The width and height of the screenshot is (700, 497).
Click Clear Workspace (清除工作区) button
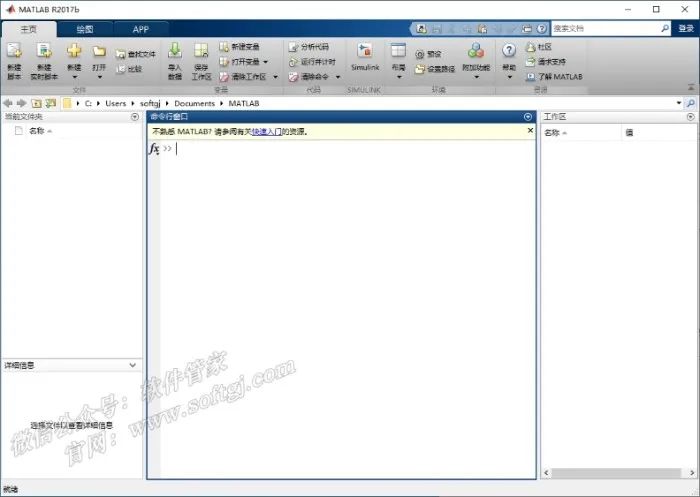pos(243,77)
